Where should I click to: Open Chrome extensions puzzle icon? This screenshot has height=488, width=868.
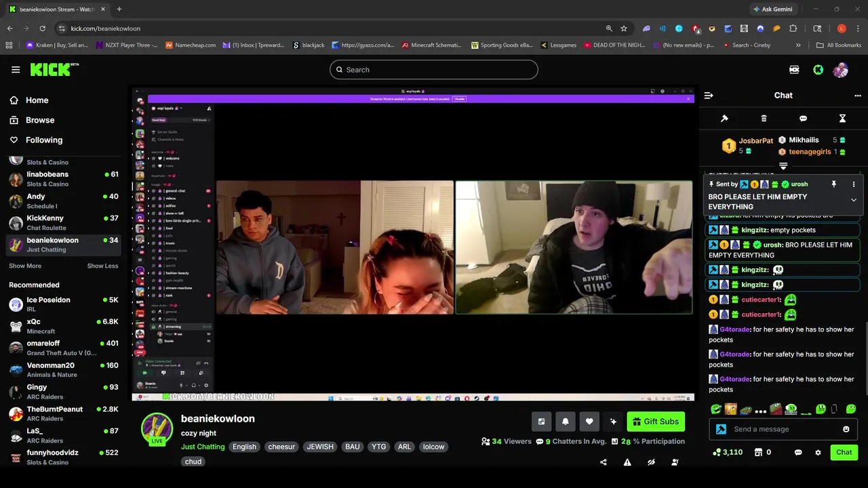[793, 28]
